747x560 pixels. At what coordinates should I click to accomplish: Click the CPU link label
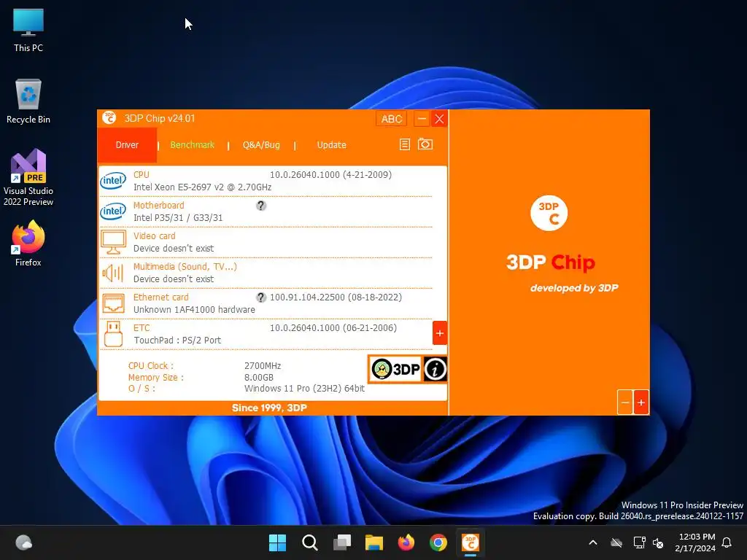point(142,175)
